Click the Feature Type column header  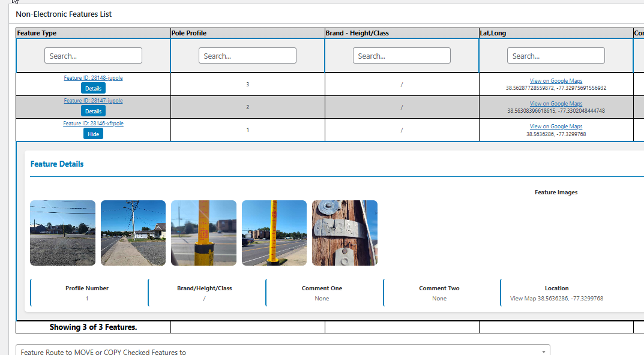coord(93,33)
